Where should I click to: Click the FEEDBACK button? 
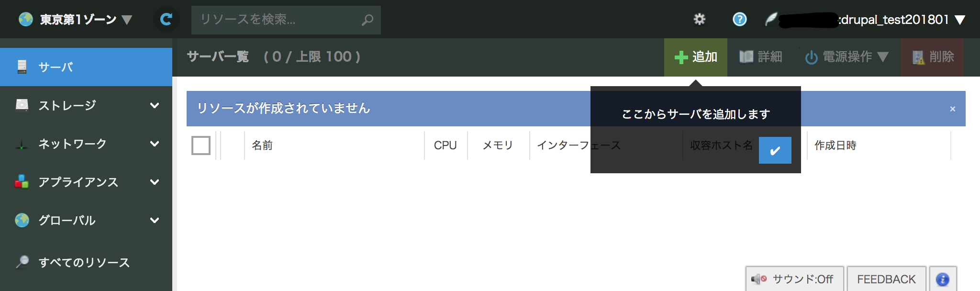[886, 279]
